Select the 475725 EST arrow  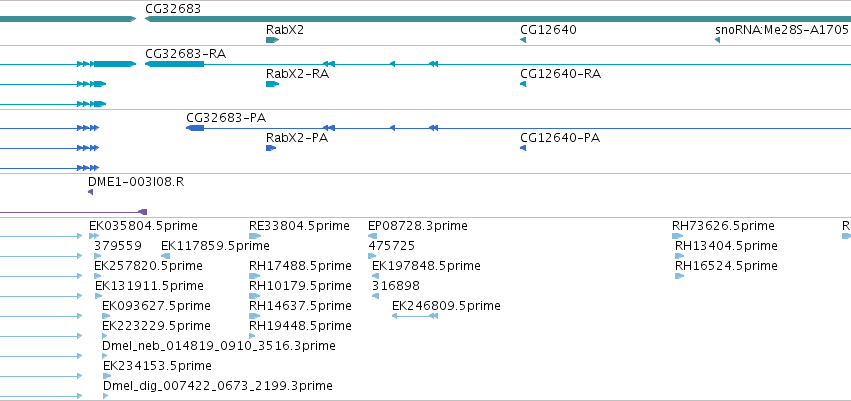372,256
